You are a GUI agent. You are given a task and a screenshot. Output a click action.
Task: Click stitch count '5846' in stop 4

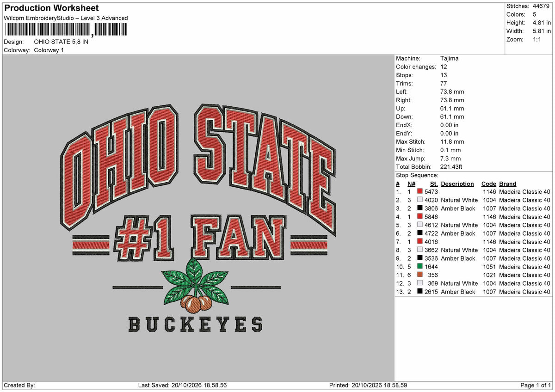point(431,217)
